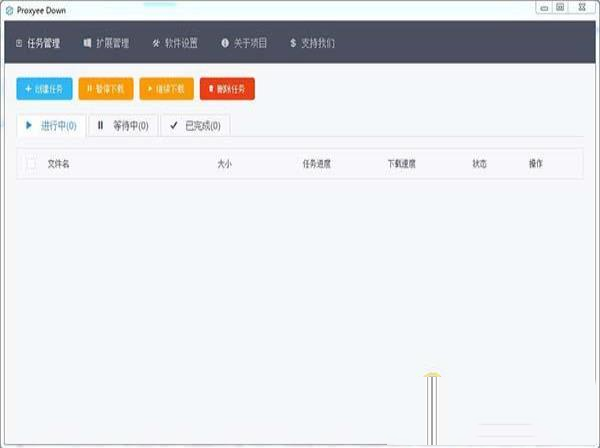Click the Proxyee Down app icon in title bar

pyautogui.click(x=8, y=10)
